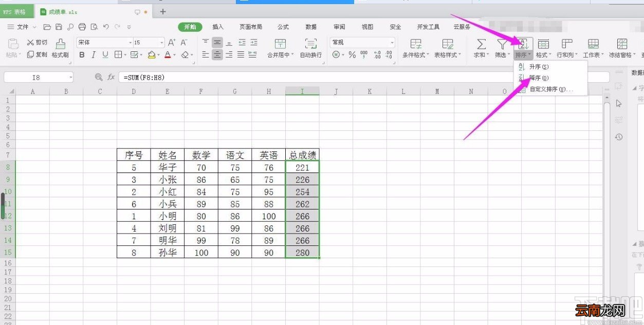This screenshot has width=644, height=325.
Task: Choose Ascending (升序) from sort menu
Action: [x=550, y=67]
